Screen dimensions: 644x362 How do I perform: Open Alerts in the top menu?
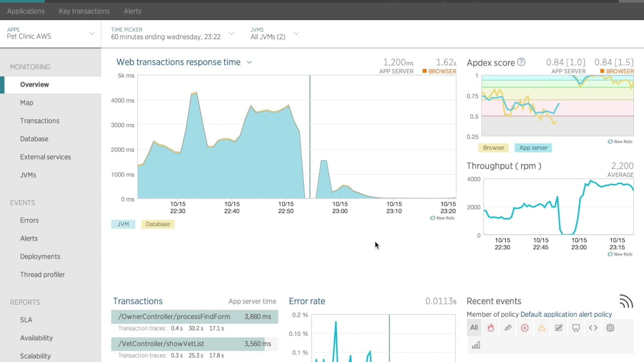pos(132,11)
